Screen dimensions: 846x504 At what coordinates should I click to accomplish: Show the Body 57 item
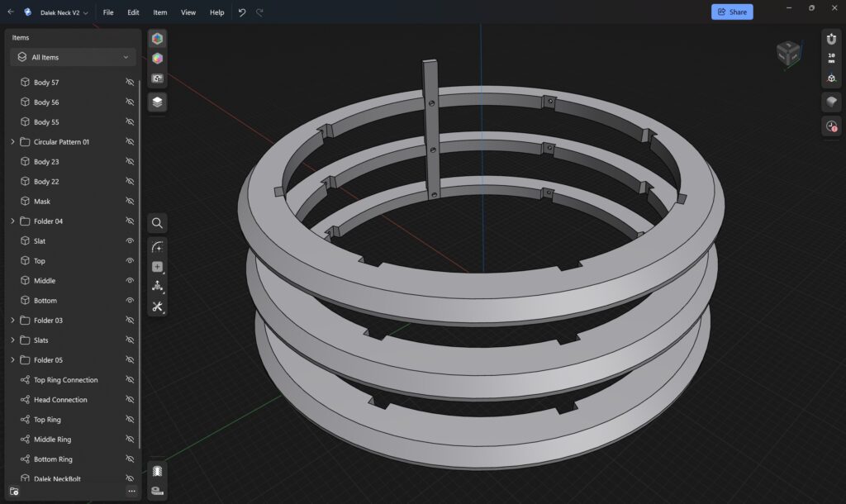(130, 83)
